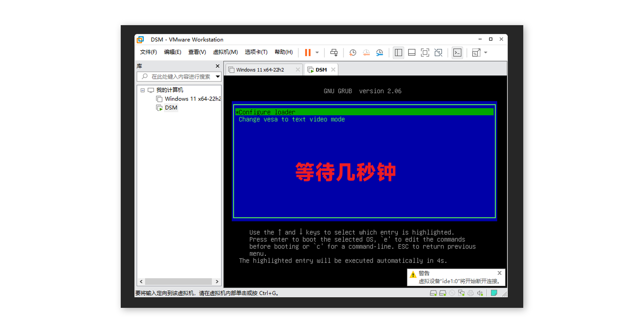Select Windows 11 x64-22h2 in library tree

coord(193,99)
